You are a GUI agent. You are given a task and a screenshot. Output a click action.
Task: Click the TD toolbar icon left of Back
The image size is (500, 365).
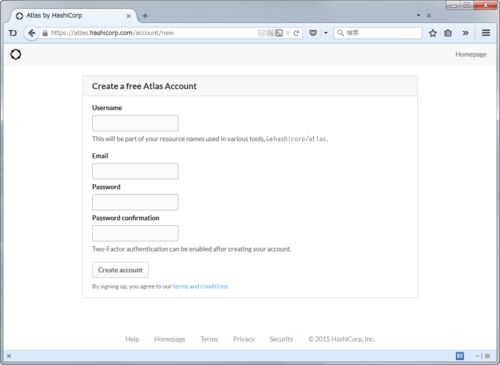click(x=13, y=33)
